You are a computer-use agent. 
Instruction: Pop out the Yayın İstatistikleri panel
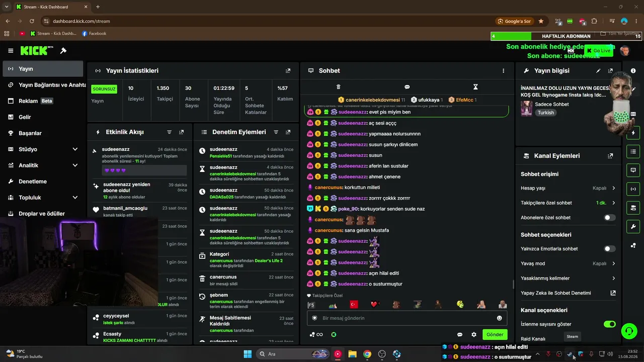click(x=288, y=71)
